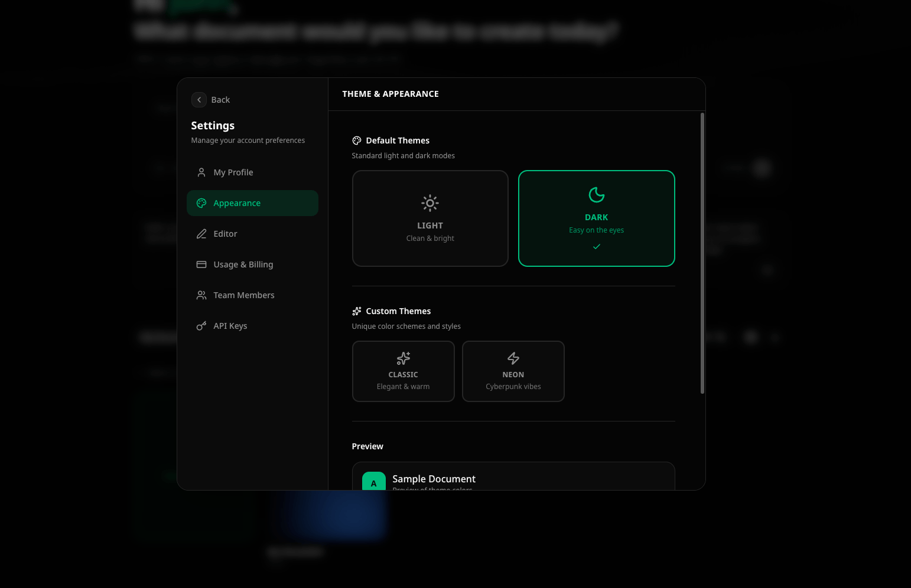Click the moon icon on Dark theme
The width and height of the screenshot is (911, 588).
pyautogui.click(x=597, y=195)
